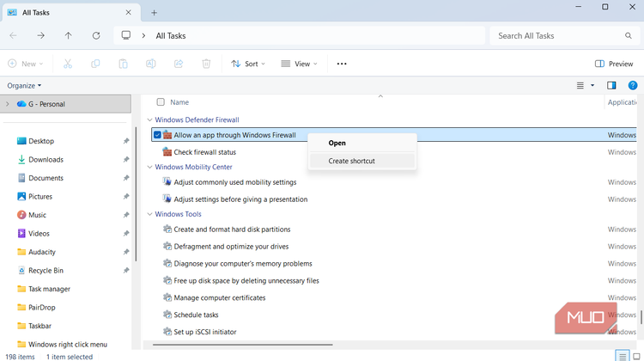Open Documents in the sidebar
644x361 pixels.
[46, 178]
